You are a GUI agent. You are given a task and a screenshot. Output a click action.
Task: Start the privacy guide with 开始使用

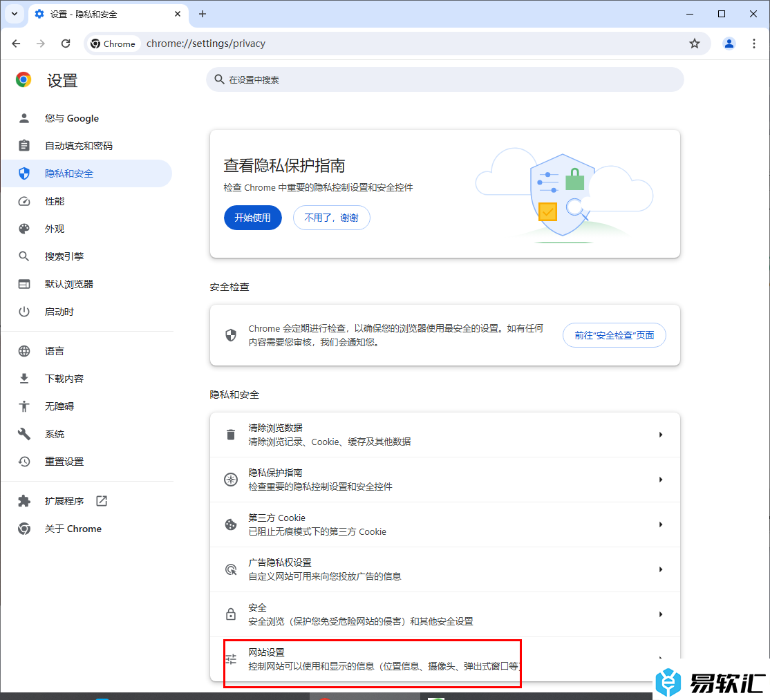(253, 218)
